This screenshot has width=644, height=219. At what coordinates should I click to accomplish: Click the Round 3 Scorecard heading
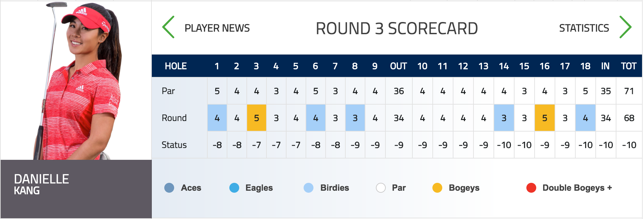(397, 28)
